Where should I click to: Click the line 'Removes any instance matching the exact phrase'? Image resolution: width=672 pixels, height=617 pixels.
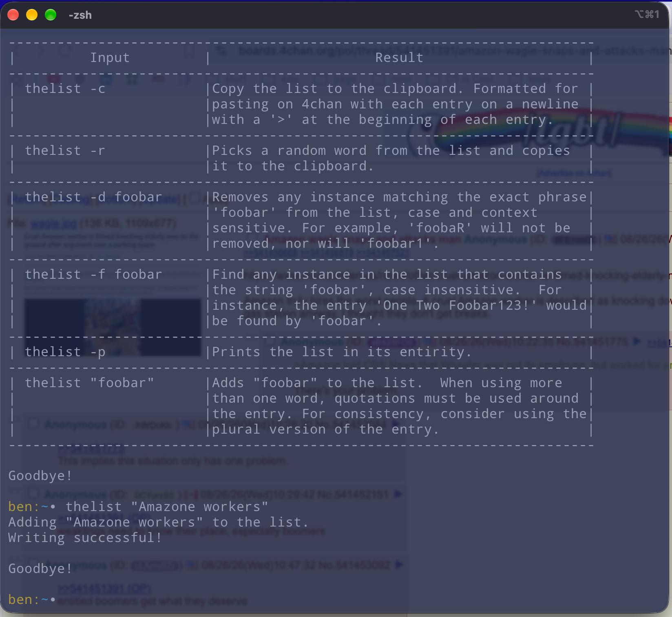coord(399,197)
